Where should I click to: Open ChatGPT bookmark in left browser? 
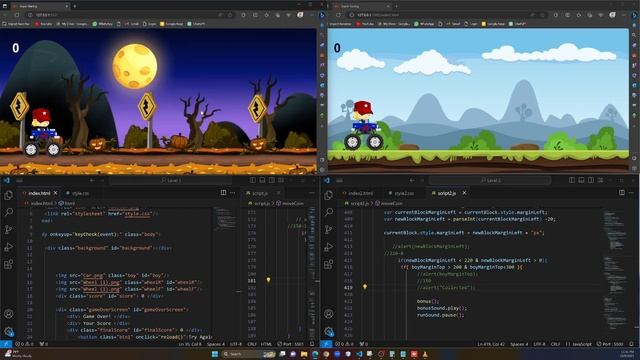pyautogui.click(x=196, y=24)
